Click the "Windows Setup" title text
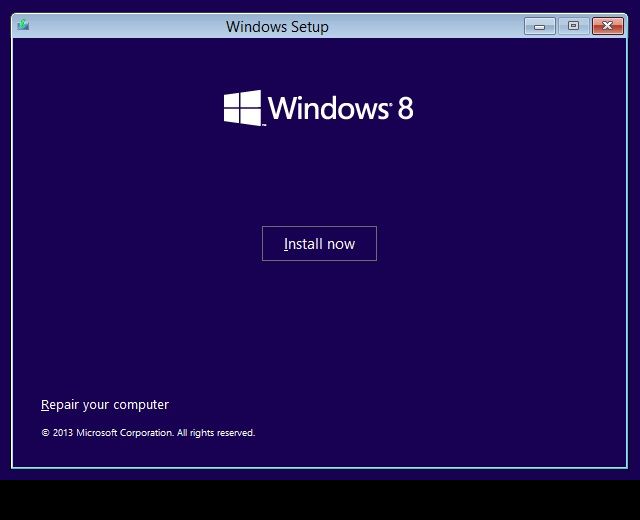Image resolution: width=640 pixels, height=520 pixels. pyautogui.click(x=277, y=27)
